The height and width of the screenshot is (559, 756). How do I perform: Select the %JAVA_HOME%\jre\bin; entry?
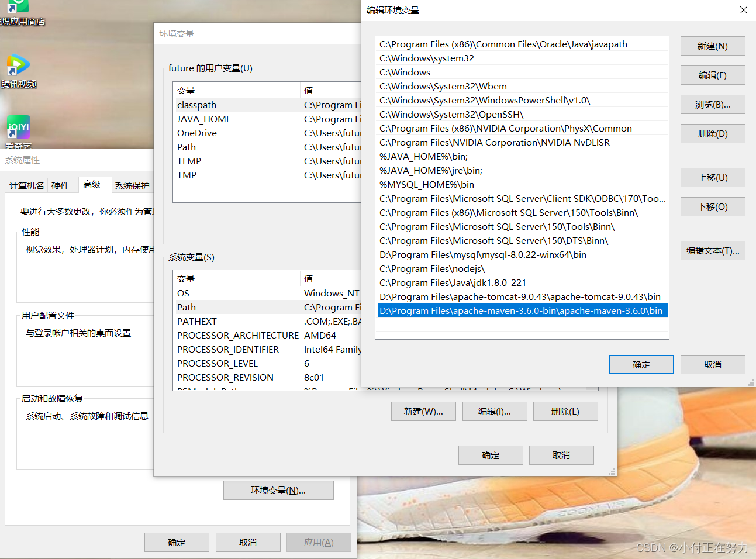pos(523,171)
